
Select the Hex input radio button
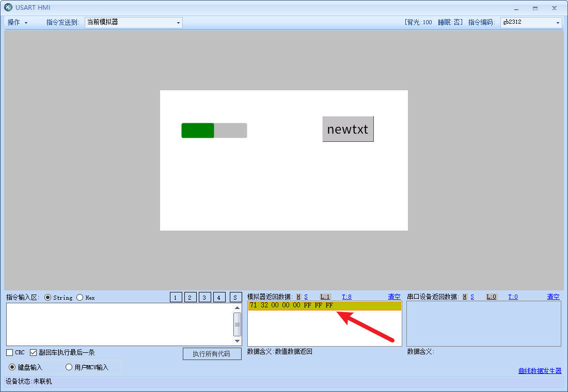click(80, 298)
